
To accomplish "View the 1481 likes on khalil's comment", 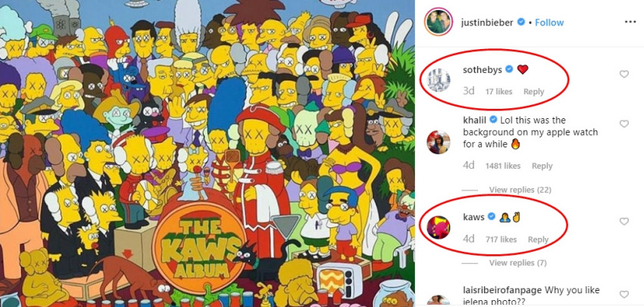I will click(x=503, y=166).
